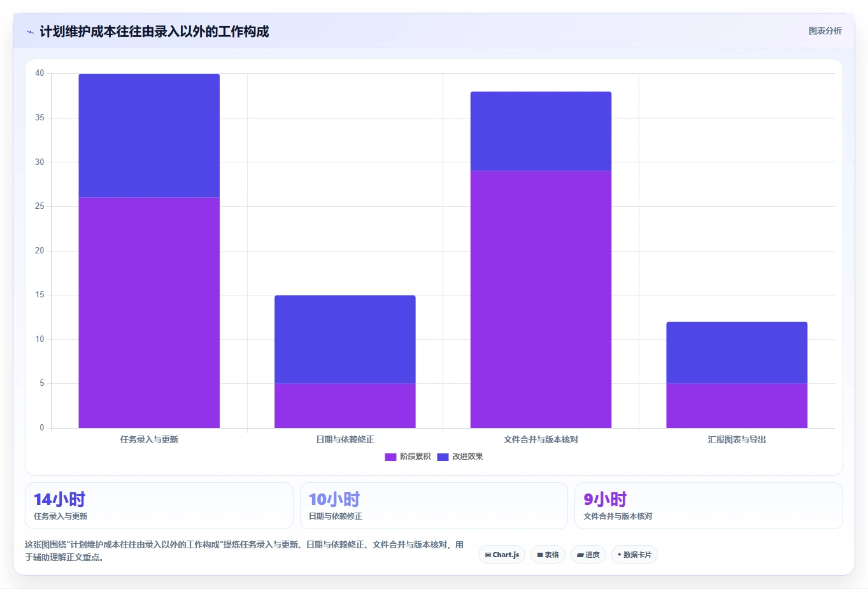Open the 9小时 stat card
Screen dimensions: 868x589
coord(709,506)
